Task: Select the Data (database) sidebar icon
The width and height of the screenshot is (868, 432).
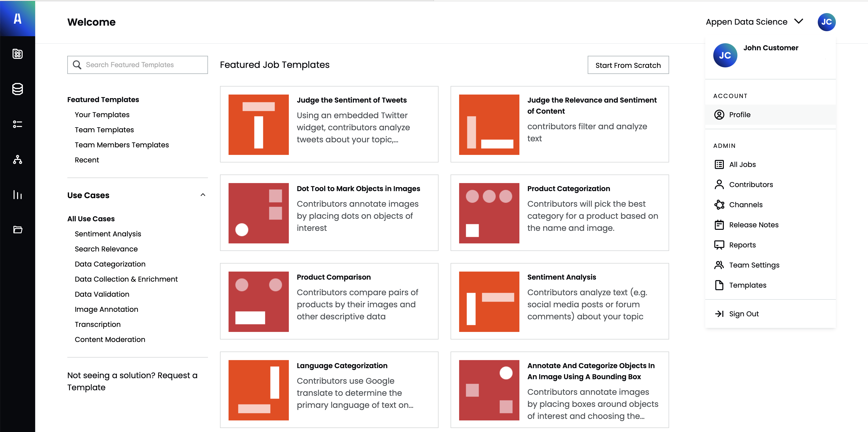Action: click(18, 89)
